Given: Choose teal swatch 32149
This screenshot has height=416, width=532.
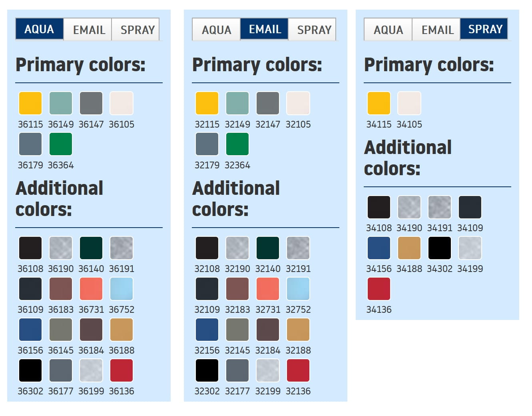Looking at the screenshot, I should tap(237, 103).
